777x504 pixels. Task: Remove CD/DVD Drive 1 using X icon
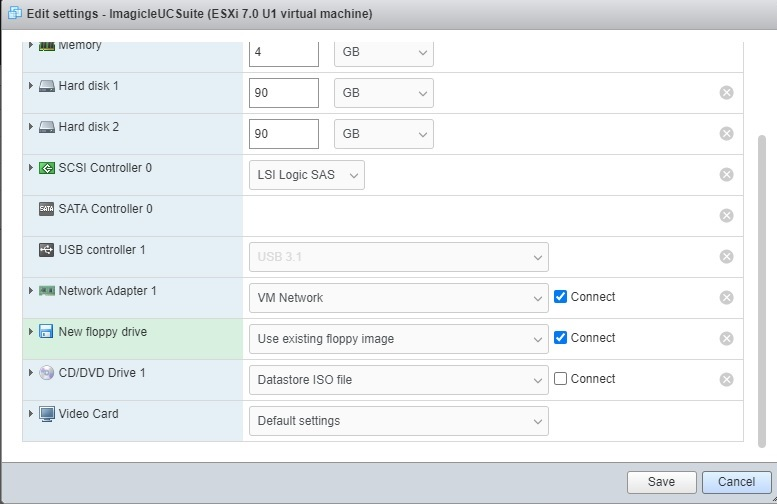pyautogui.click(x=727, y=379)
